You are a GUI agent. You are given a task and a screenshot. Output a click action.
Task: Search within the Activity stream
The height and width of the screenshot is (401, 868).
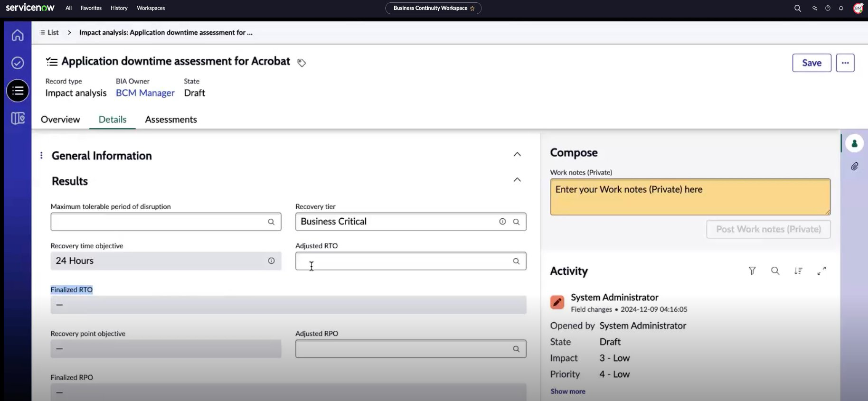pyautogui.click(x=775, y=270)
